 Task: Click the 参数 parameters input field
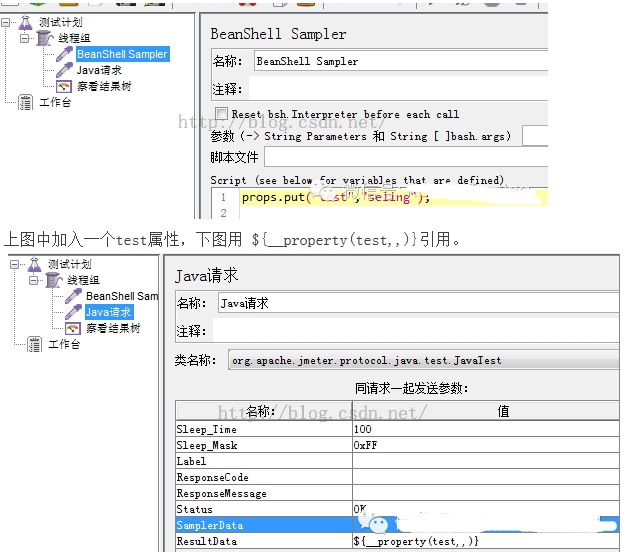535,136
